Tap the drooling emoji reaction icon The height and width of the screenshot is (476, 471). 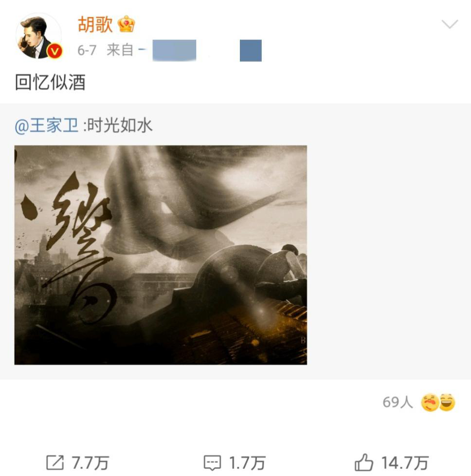click(430, 402)
